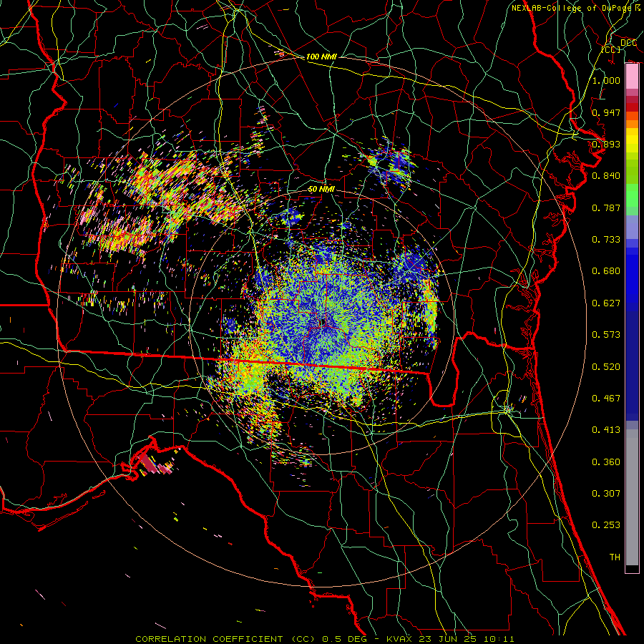
Task: Select the 0.680 legend value
Action: (x=606, y=271)
